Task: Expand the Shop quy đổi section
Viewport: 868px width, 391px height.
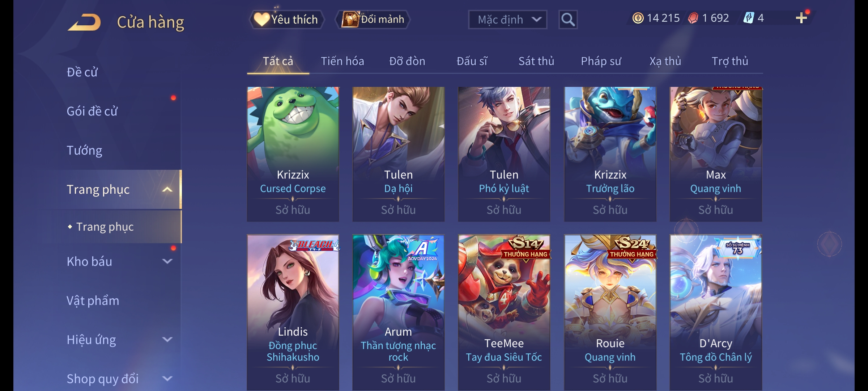Action: [167, 379]
